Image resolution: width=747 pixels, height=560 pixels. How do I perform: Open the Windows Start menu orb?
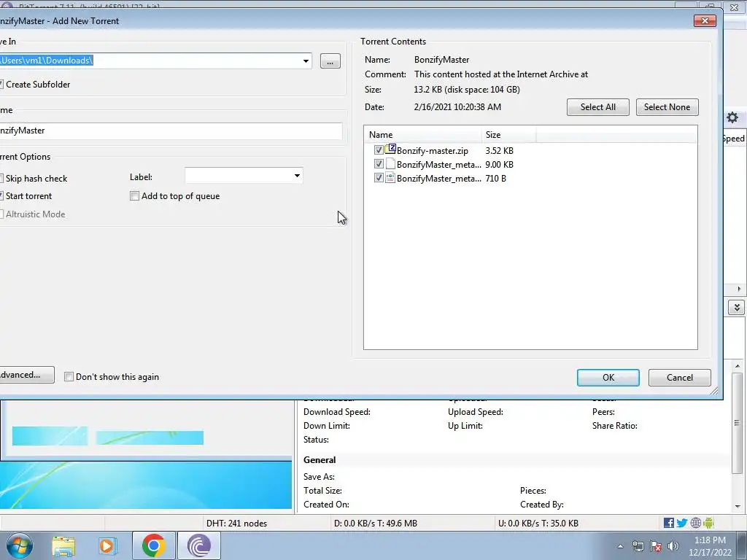pyautogui.click(x=20, y=545)
